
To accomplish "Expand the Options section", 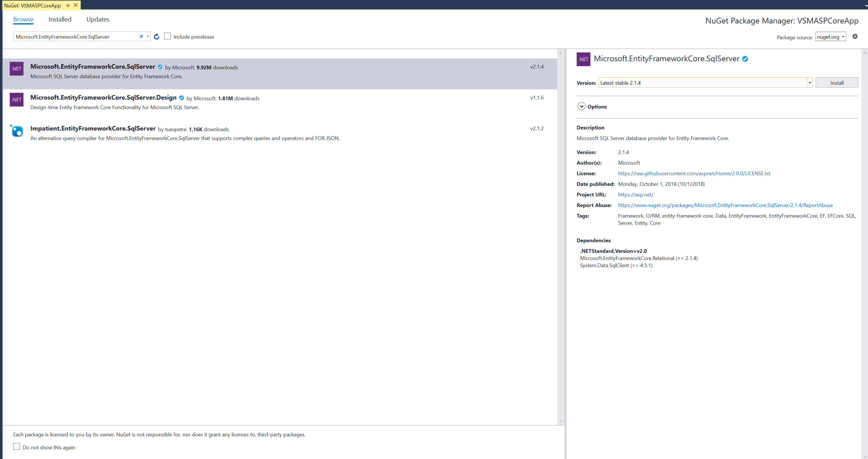I will pyautogui.click(x=582, y=107).
